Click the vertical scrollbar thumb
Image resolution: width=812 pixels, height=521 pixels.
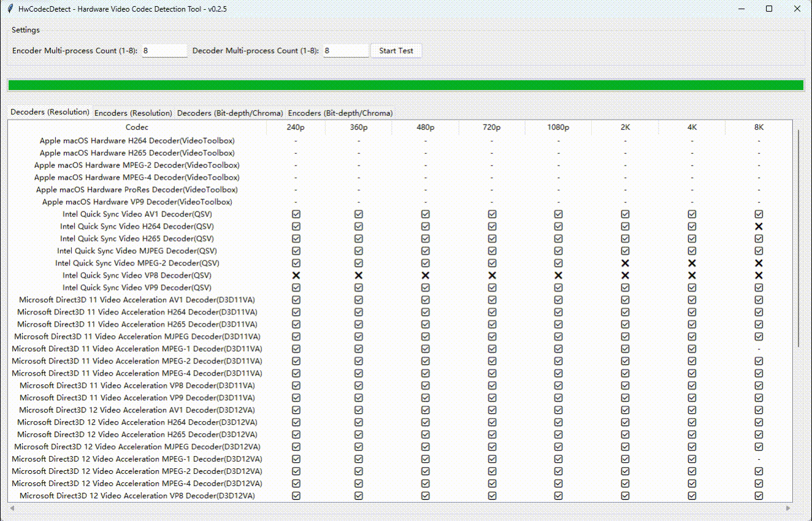click(x=798, y=239)
